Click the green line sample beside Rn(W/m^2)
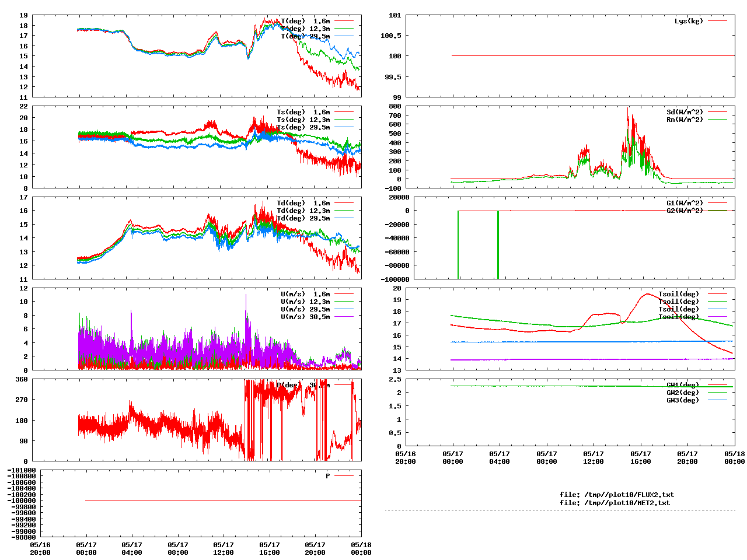747x560 pixels. click(x=718, y=120)
